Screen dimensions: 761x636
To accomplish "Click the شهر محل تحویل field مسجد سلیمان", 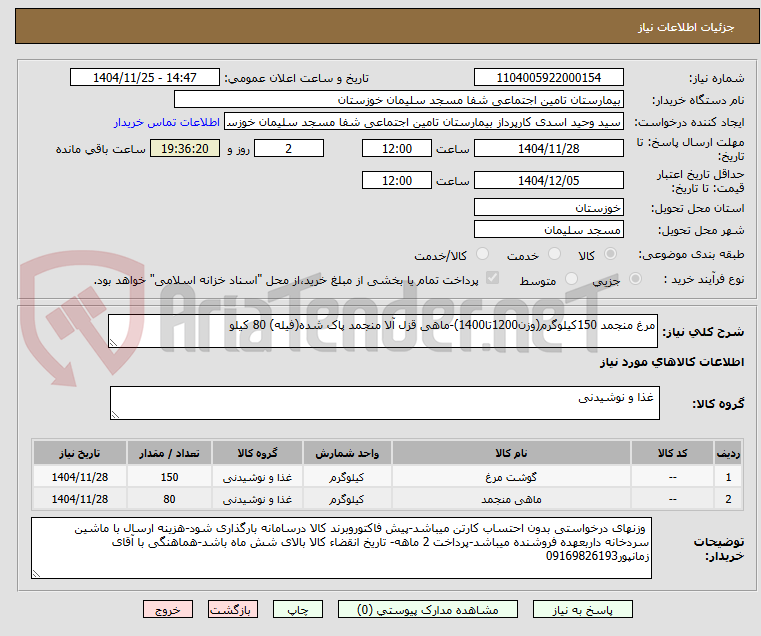I will coord(548,230).
